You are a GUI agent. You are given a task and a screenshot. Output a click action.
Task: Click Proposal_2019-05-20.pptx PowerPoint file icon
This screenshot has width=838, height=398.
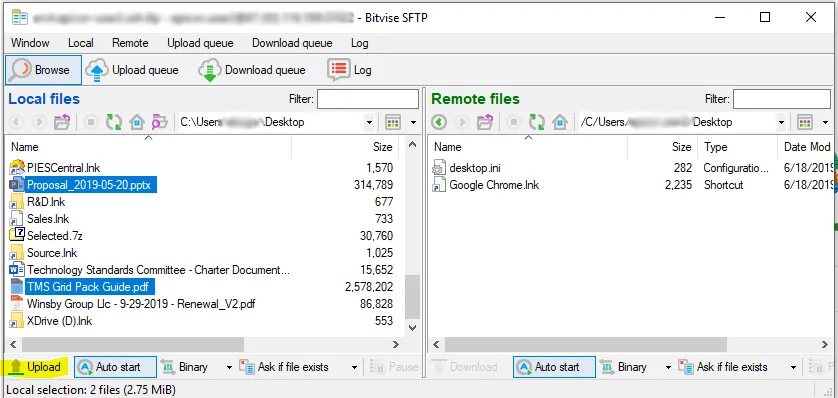(17, 185)
